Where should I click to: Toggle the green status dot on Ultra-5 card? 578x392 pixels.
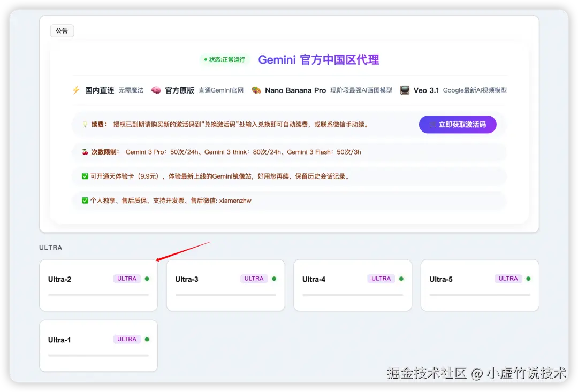[528, 279]
